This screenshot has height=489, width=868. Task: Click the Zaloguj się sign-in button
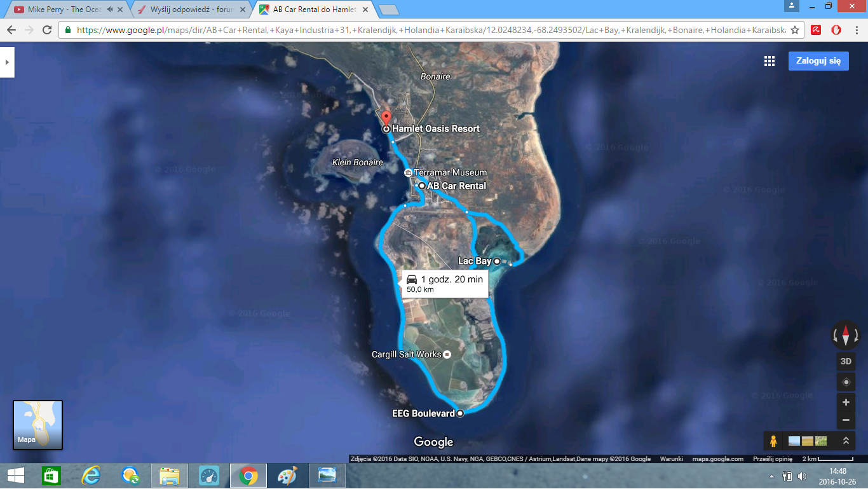click(818, 61)
